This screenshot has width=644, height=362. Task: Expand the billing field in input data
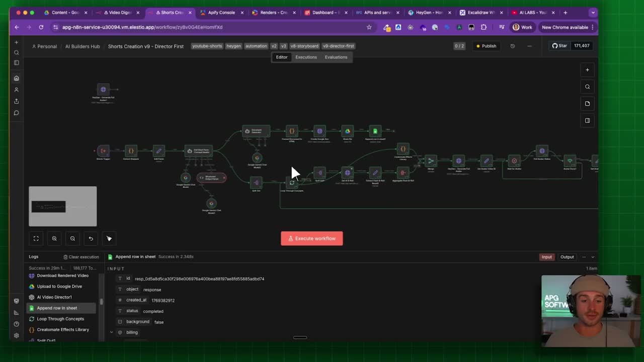(112, 332)
